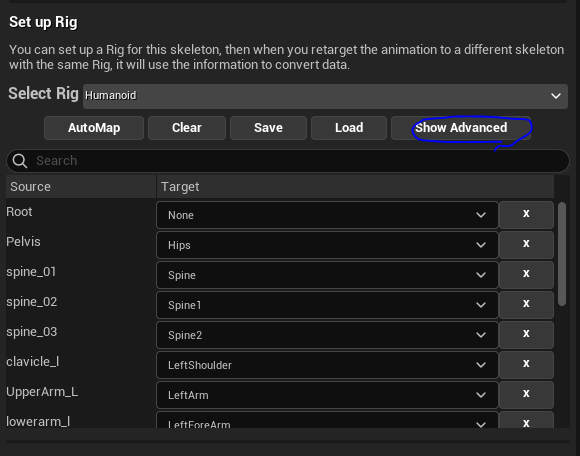
Task: Clear the spine_01 mapping using its x
Action: [526, 274]
